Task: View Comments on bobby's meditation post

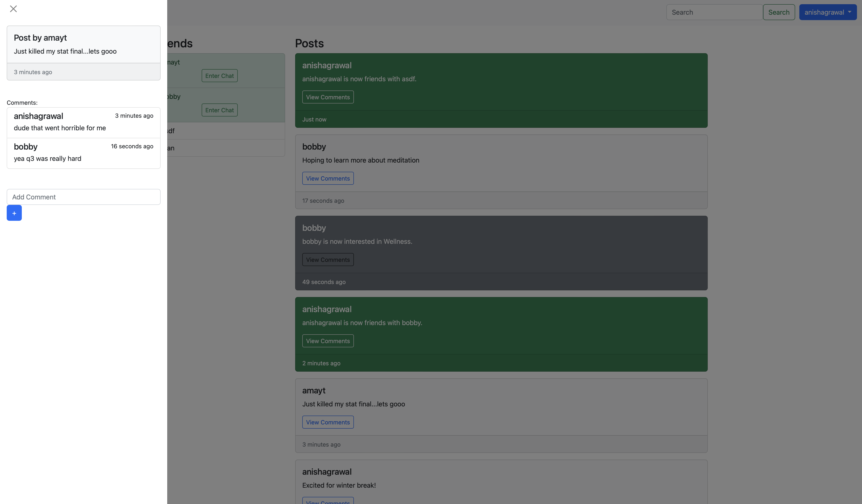Action: tap(327, 178)
